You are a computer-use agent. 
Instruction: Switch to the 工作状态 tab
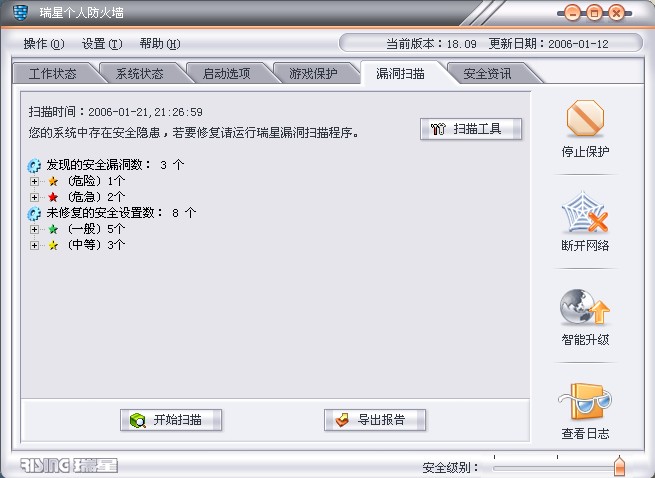pyautogui.click(x=53, y=74)
